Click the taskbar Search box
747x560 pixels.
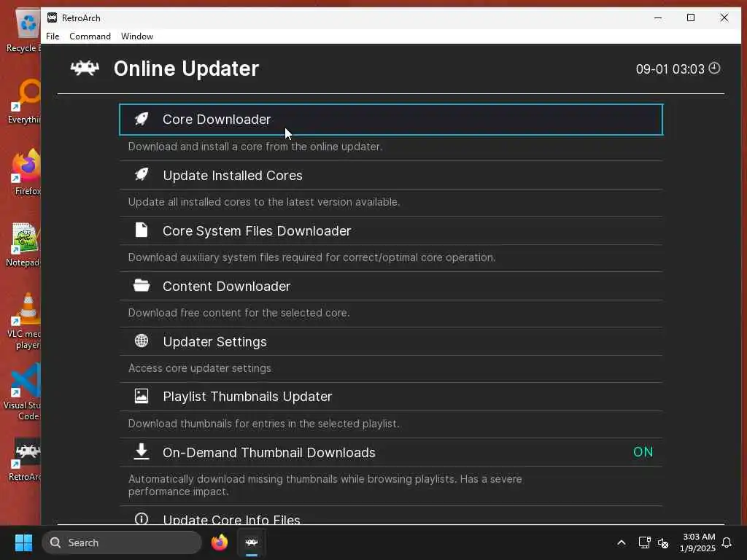pyautogui.click(x=122, y=542)
